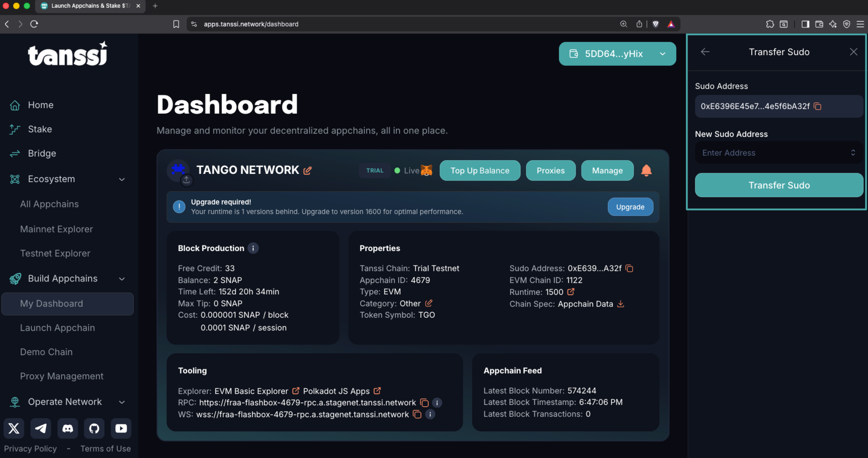Copy the RPC endpoint URL

coord(424,402)
